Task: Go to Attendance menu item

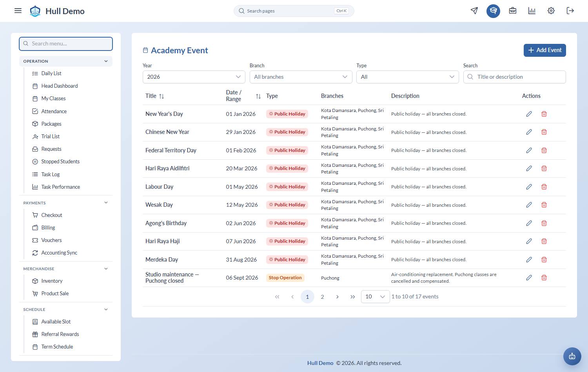Action: click(54, 111)
